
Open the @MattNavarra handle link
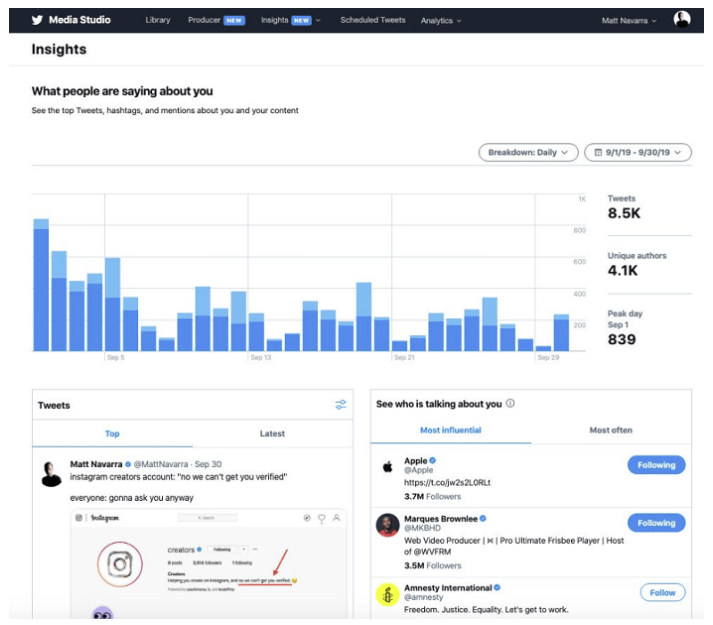click(x=161, y=464)
